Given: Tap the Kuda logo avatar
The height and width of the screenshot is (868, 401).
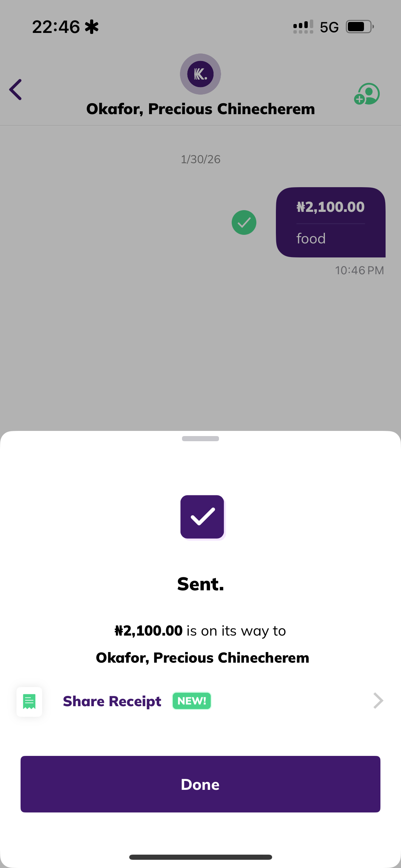Looking at the screenshot, I should [x=200, y=74].
